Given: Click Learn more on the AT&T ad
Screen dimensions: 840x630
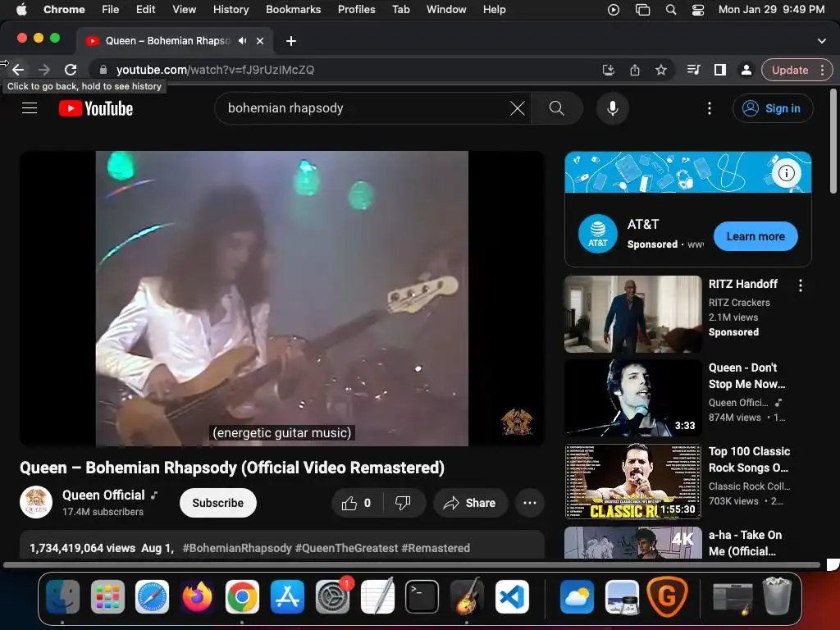Looking at the screenshot, I should (756, 236).
